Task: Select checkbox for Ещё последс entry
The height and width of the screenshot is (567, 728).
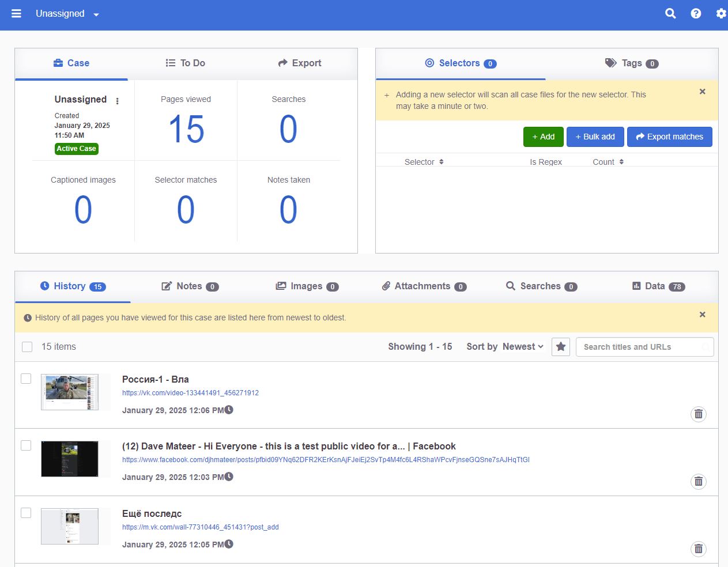Action: [x=26, y=513]
